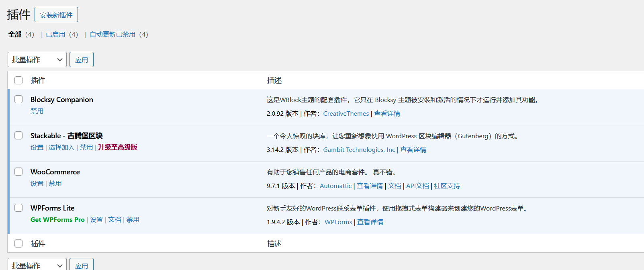644x270 pixels.
Task: Click the Blocksy Companion plugin name
Action: pyautogui.click(x=62, y=100)
